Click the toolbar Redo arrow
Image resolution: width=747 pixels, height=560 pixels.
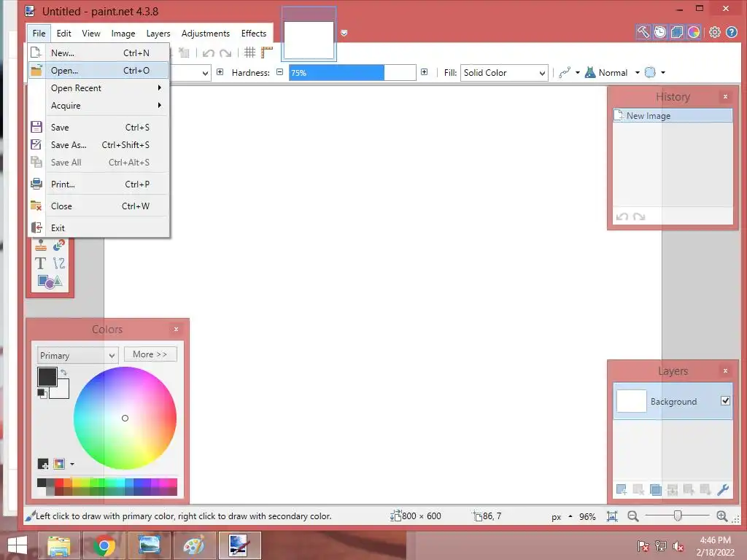point(225,52)
